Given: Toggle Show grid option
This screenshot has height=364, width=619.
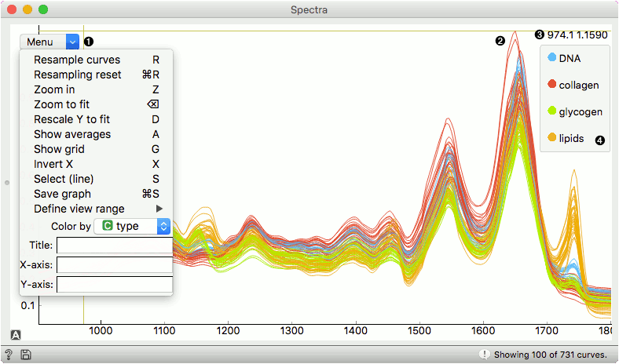Looking at the screenshot, I should 59,149.
